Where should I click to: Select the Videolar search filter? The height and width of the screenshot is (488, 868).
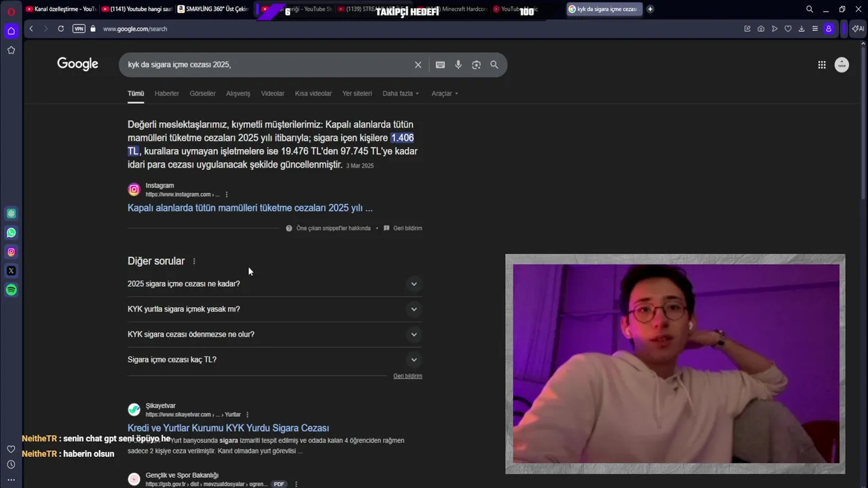click(273, 94)
